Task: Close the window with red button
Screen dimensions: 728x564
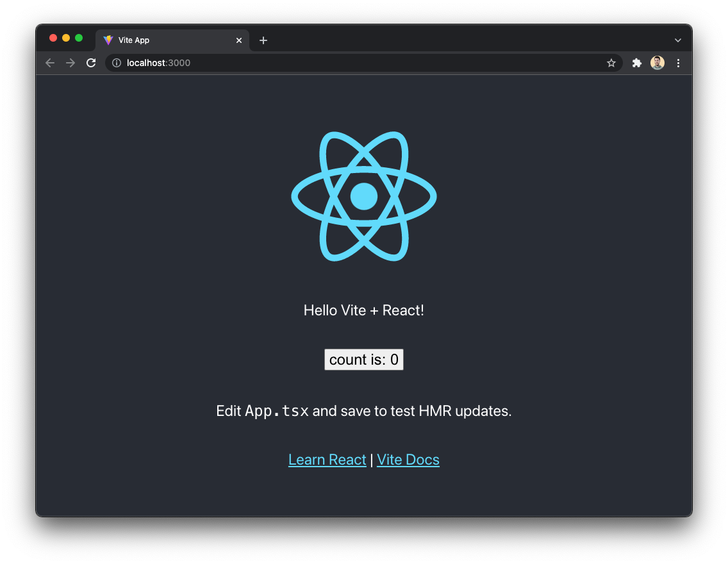Action: pos(53,38)
